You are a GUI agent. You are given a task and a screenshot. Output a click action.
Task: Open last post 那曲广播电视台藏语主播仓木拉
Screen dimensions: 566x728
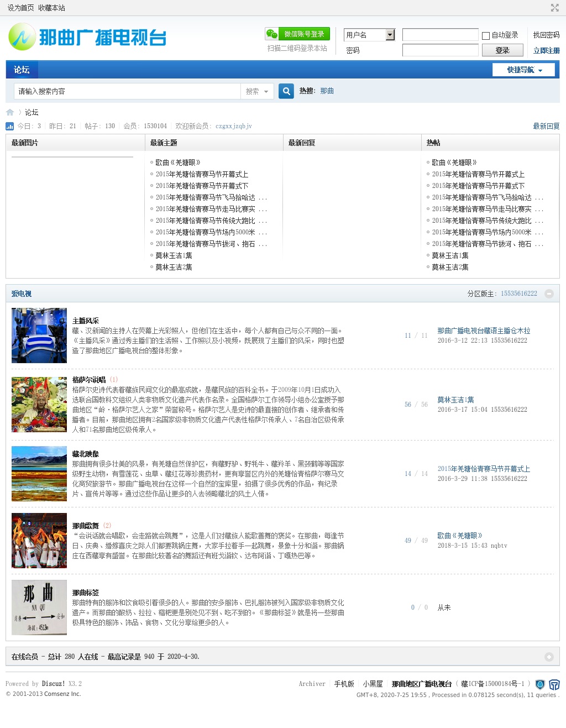(484, 331)
